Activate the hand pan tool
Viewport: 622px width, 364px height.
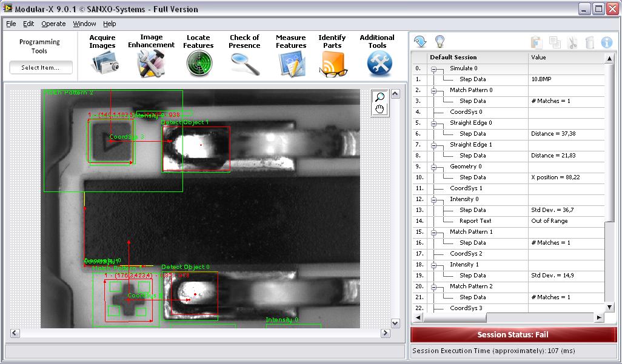(380, 109)
